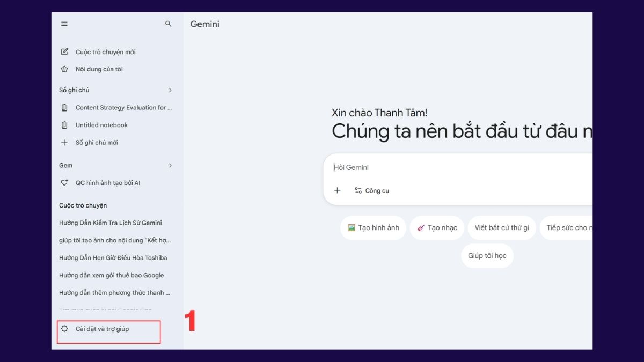Click the Cuộc trò chuyện section header
Image resolution: width=644 pixels, height=362 pixels.
click(83, 205)
